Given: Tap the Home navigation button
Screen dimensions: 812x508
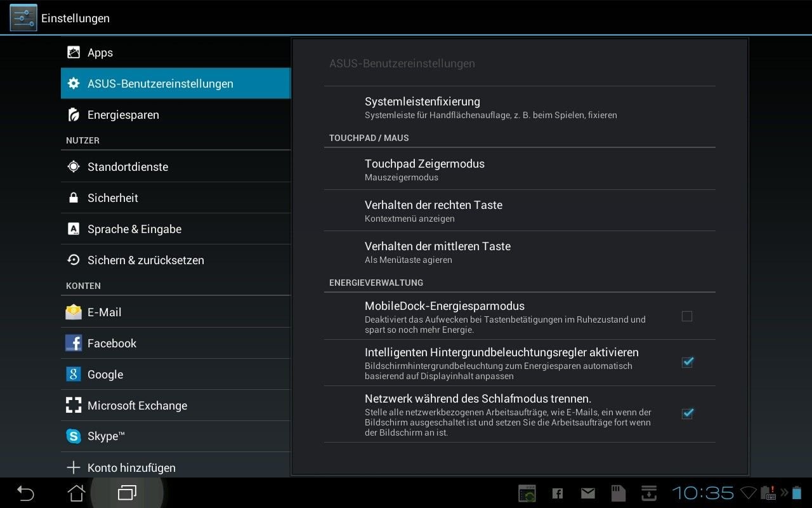Looking at the screenshot, I should (x=76, y=493).
